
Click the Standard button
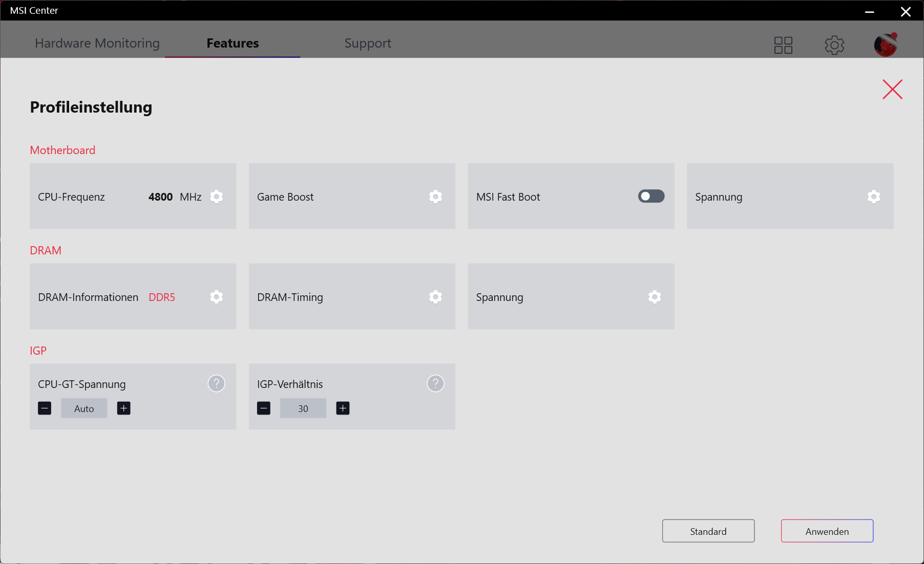pos(708,531)
